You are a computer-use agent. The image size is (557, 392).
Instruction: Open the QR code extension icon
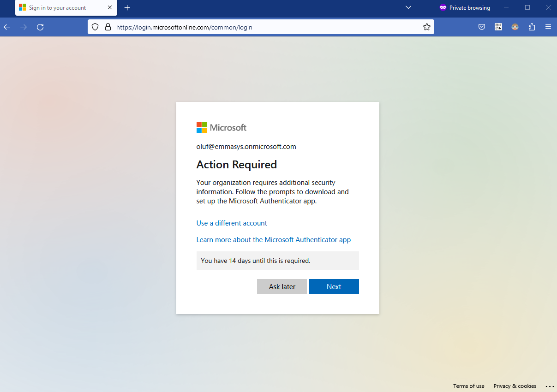coord(498,27)
